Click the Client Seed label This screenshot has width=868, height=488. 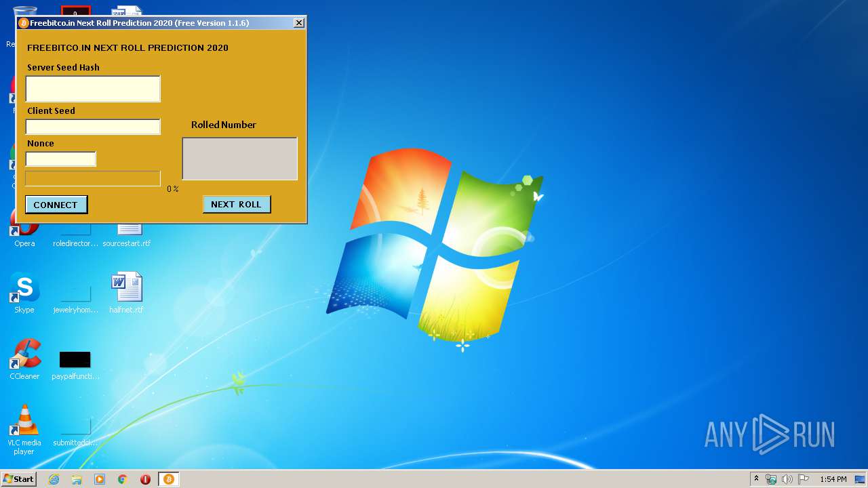click(51, 111)
